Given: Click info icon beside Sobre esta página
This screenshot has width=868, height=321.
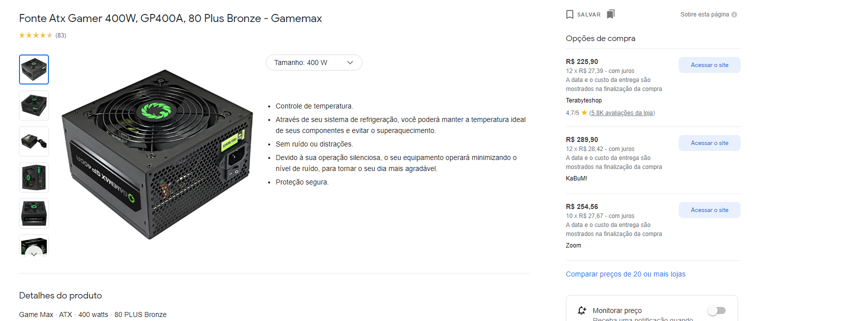Looking at the screenshot, I should [x=734, y=14].
